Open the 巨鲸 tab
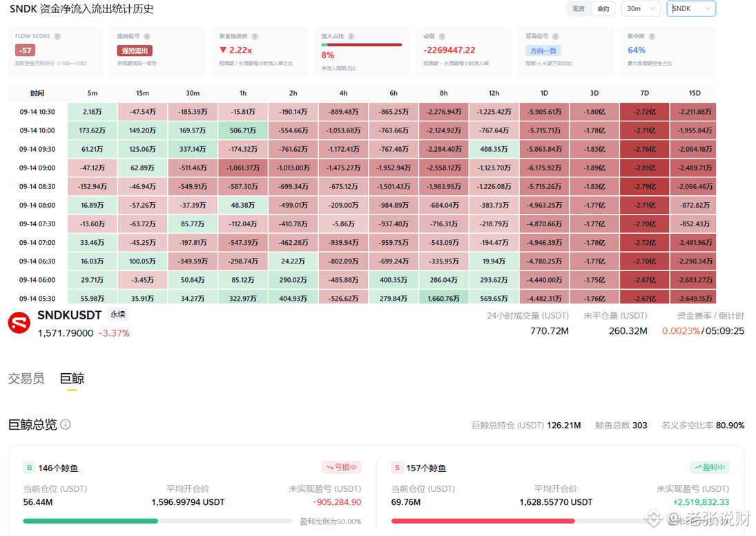Viewport: 756px width, 536px height. [x=72, y=379]
